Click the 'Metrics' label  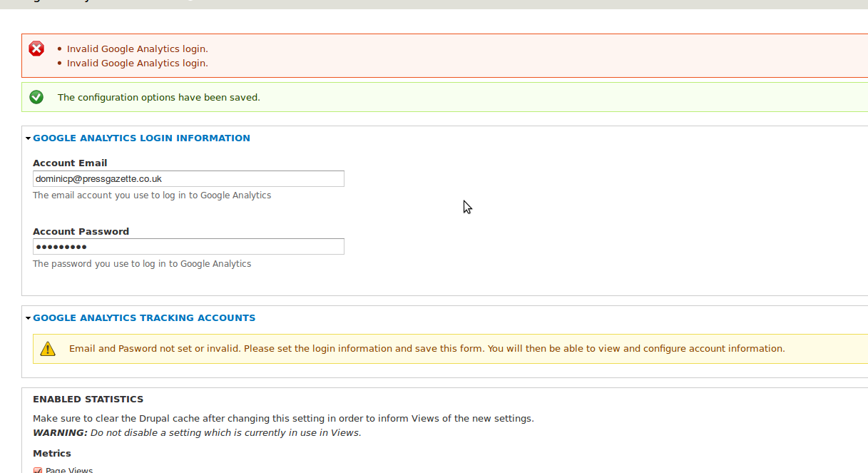[x=52, y=454]
